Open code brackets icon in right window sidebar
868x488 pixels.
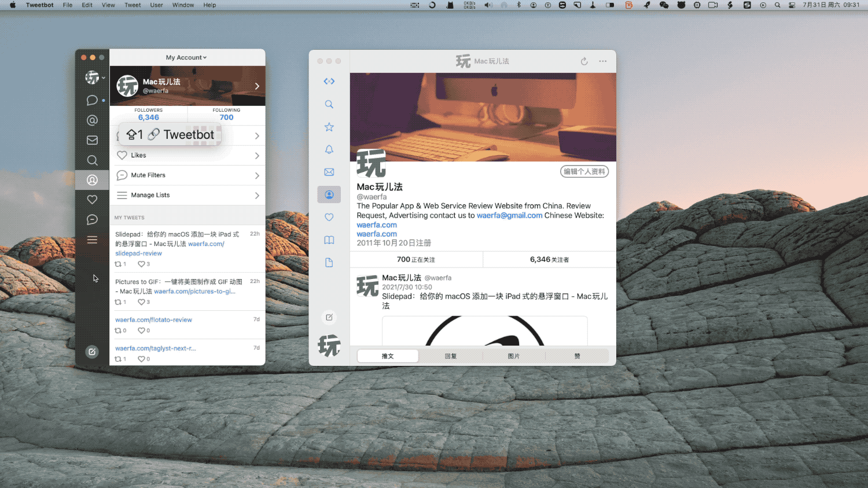[x=329, y=82]
